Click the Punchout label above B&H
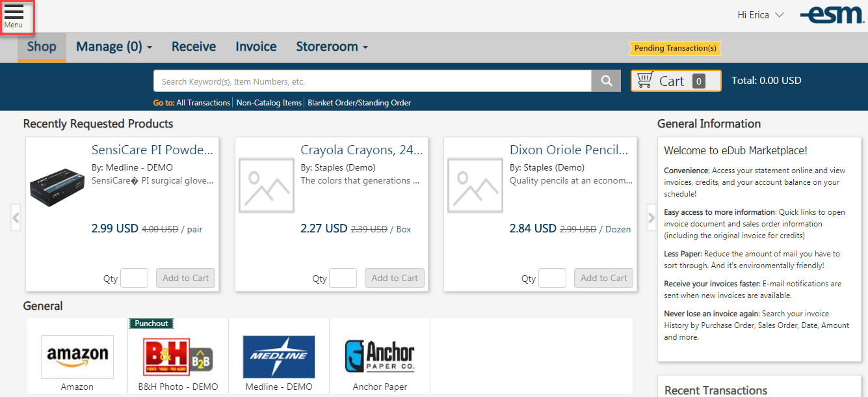 click(151, 323)
